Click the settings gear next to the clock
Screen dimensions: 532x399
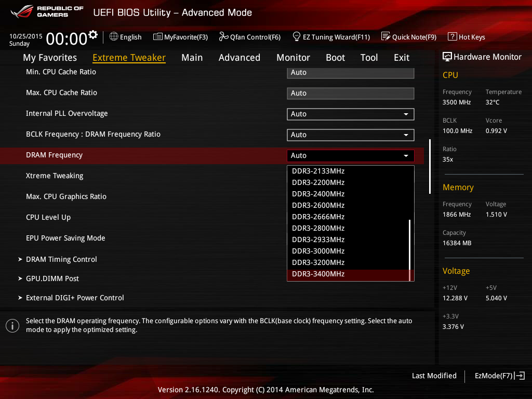pos(93,35)
